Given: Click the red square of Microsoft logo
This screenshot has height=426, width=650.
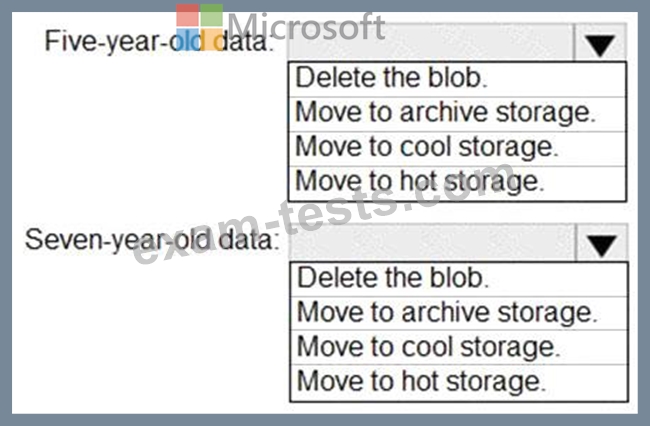Looking at the screenshot, I should (x=186, y=17).
